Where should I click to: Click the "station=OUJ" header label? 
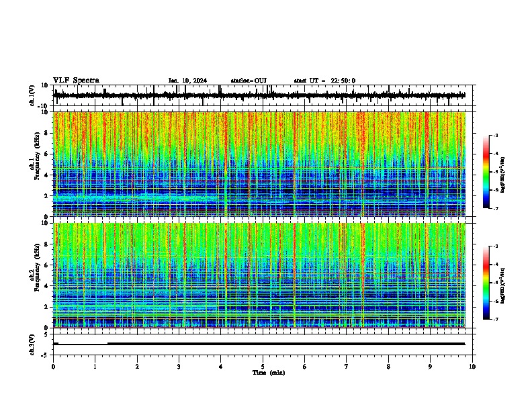tap(249, 81)
